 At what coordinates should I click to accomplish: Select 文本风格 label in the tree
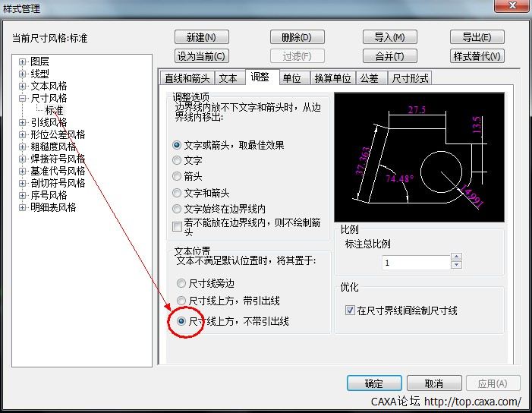(49, 87)
